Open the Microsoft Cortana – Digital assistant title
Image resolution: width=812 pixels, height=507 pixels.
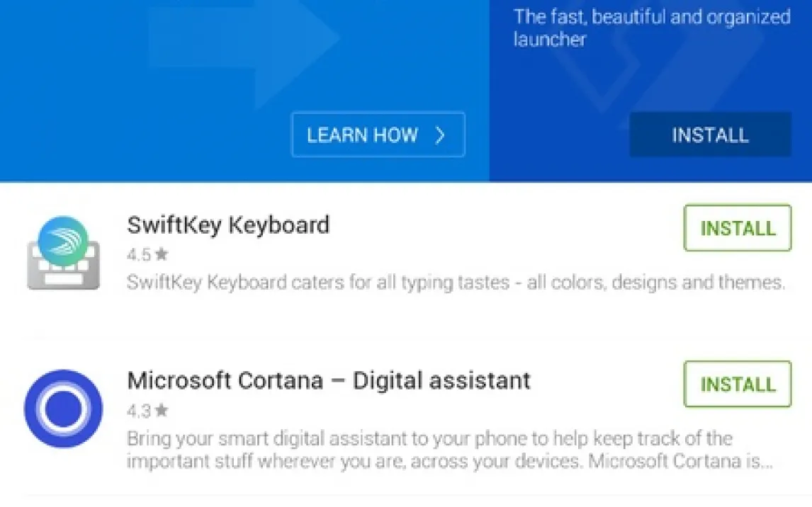[329, 380]
